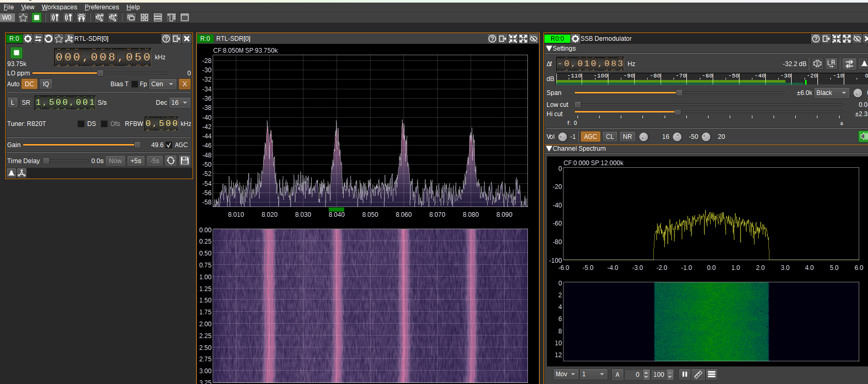Pause the channel spectrum display
This screenshot has width=868, height=384.
tap(685, 374)
